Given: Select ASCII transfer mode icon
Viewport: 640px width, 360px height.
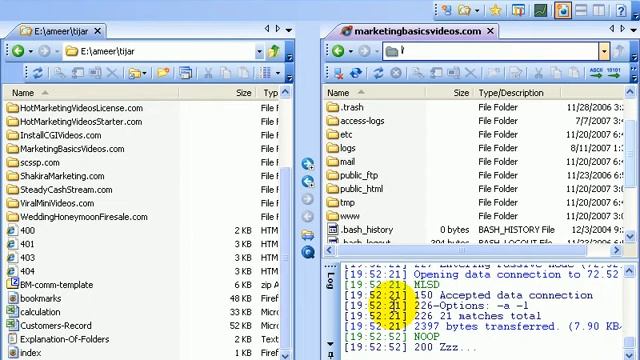Looking at the screenshot, I should click(x=596, y=73).
